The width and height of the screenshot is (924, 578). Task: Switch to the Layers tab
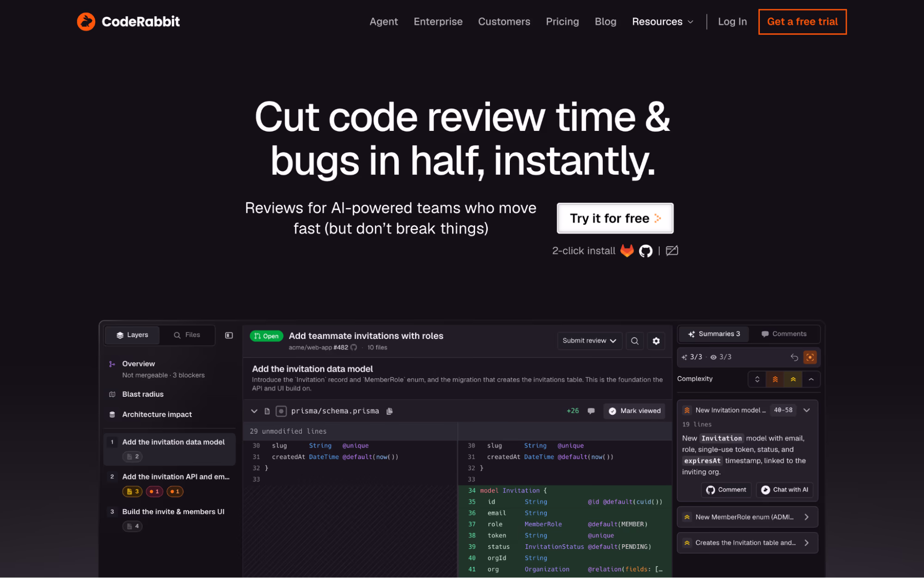point(132,335)
